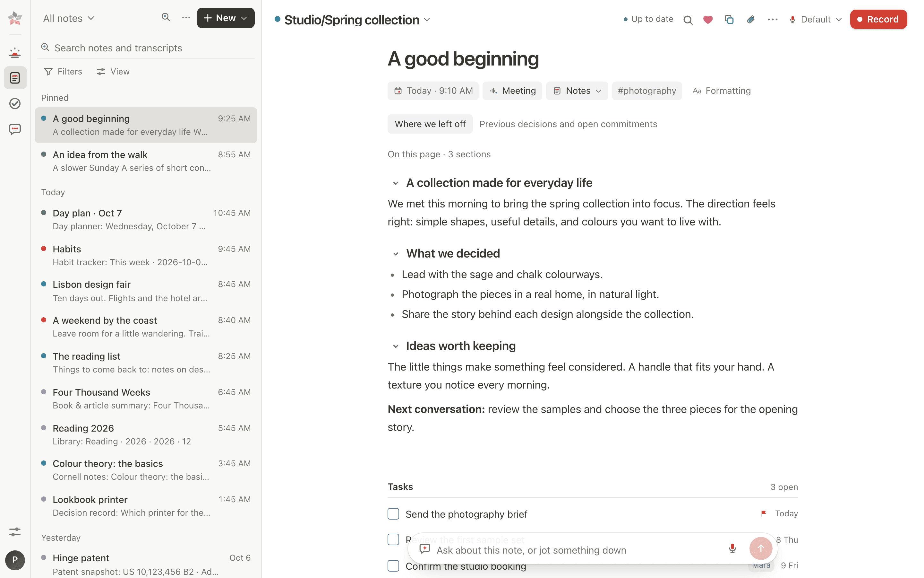The height and width of the screenshot is (578, 924).
Task: Open the sunrise daily view icon
Action: coord(15,52)
